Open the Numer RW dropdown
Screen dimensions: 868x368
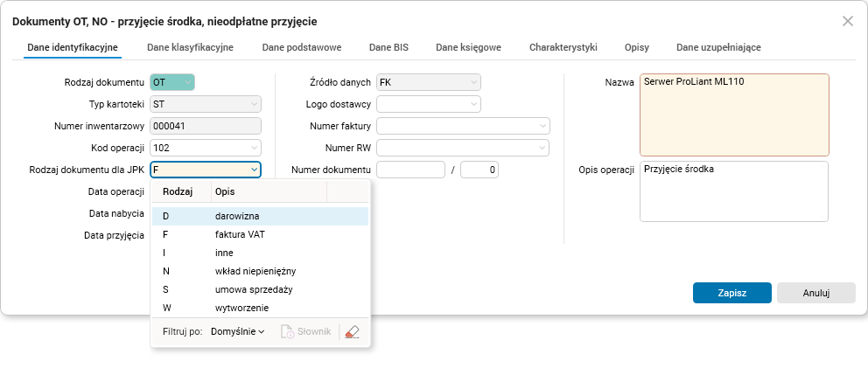[x=542, y=148]
